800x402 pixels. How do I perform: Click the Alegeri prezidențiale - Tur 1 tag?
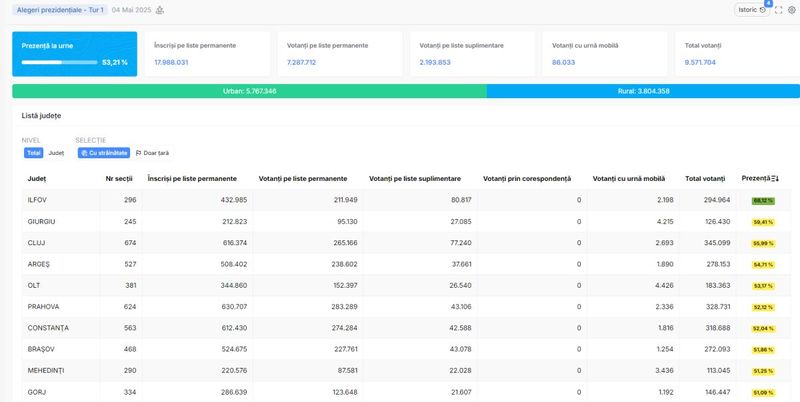point(60,10)
